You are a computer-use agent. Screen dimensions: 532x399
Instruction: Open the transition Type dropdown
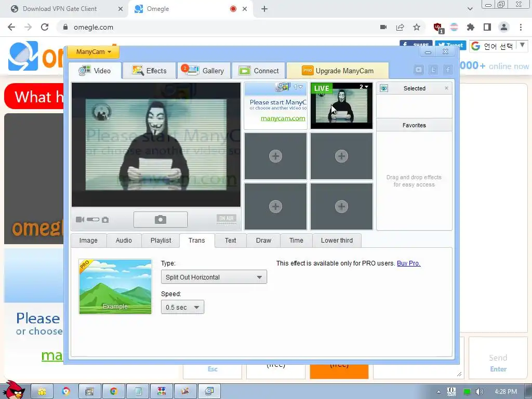(x=214, y=277)
